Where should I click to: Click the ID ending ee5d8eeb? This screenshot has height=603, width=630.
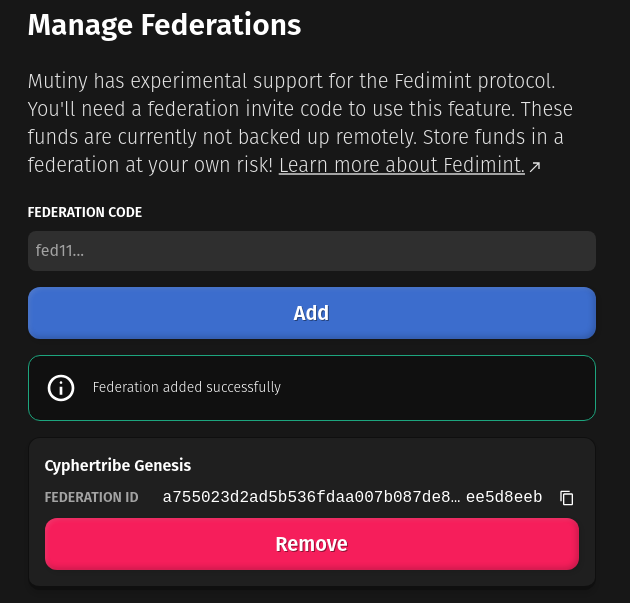click(x=504, y=497)
